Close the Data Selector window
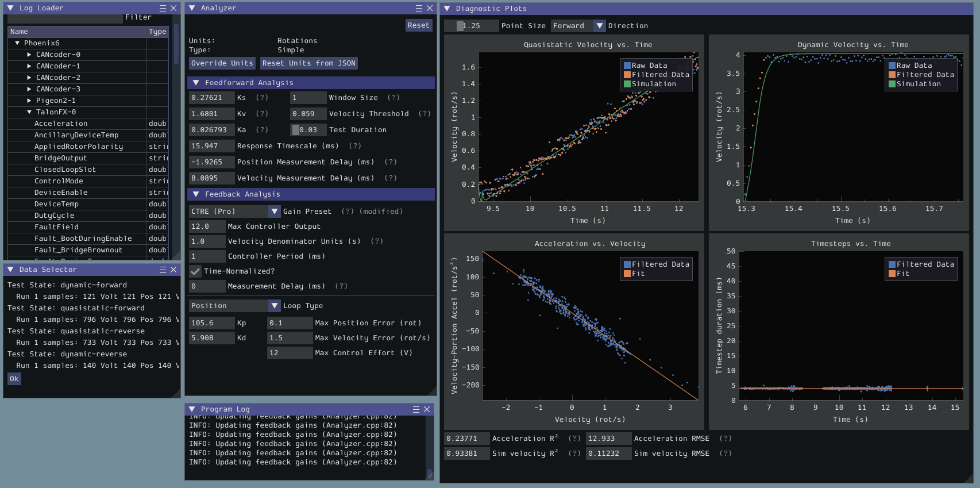Image resolution: width=980 pixels, height=488 pixels. pos(173,270)
